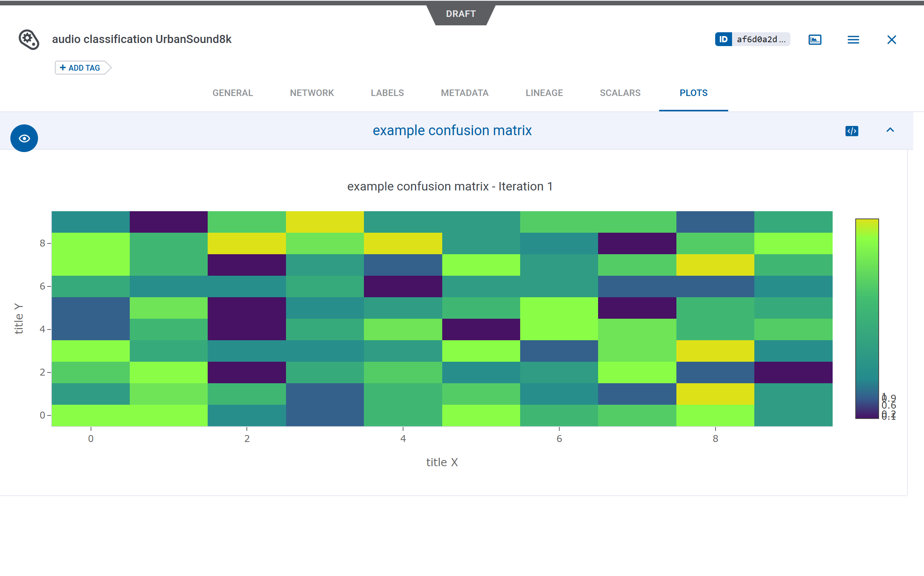Toggle the eye visibility button
This screenshot has height=576, width=924.
point(24,138)
